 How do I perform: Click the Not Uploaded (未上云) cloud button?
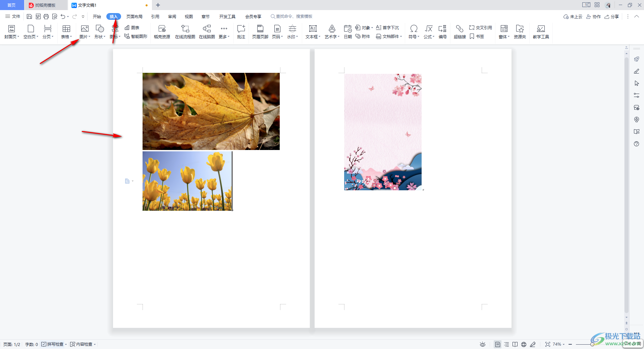[x=573, y=16]
